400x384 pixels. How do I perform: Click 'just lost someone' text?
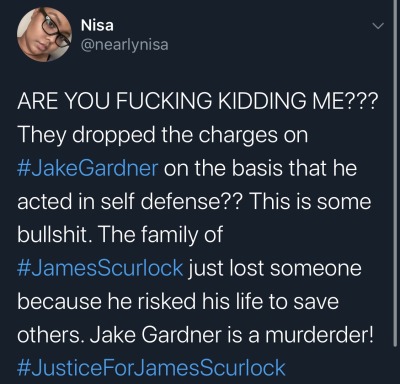coord(275,268)
